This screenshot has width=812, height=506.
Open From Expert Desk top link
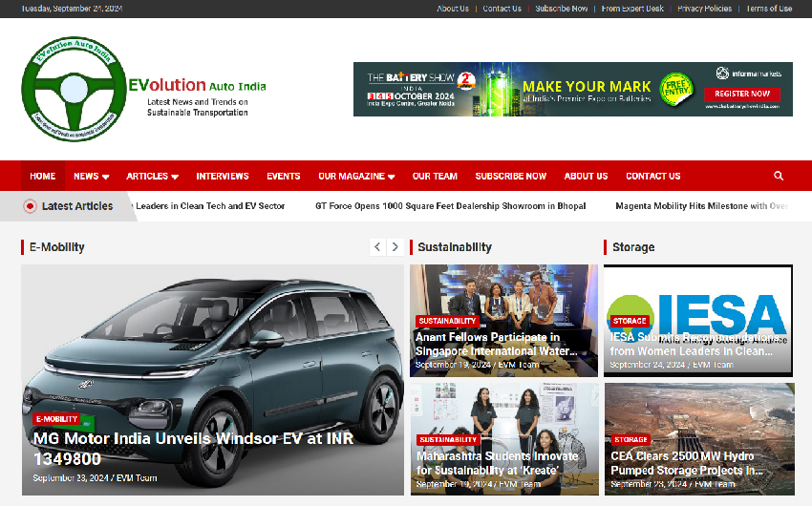pos(632,9)
